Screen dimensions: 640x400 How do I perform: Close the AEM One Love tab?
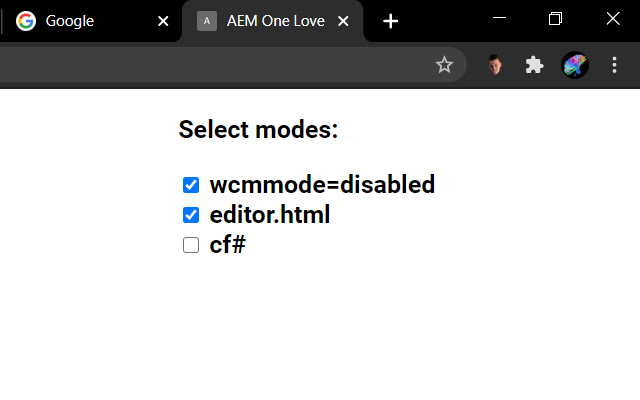(345, 21)
